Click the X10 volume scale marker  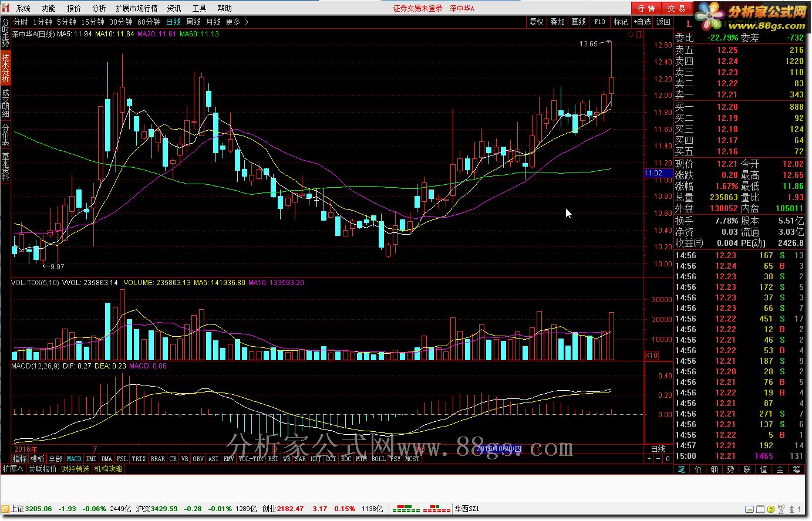click(651, 356)
